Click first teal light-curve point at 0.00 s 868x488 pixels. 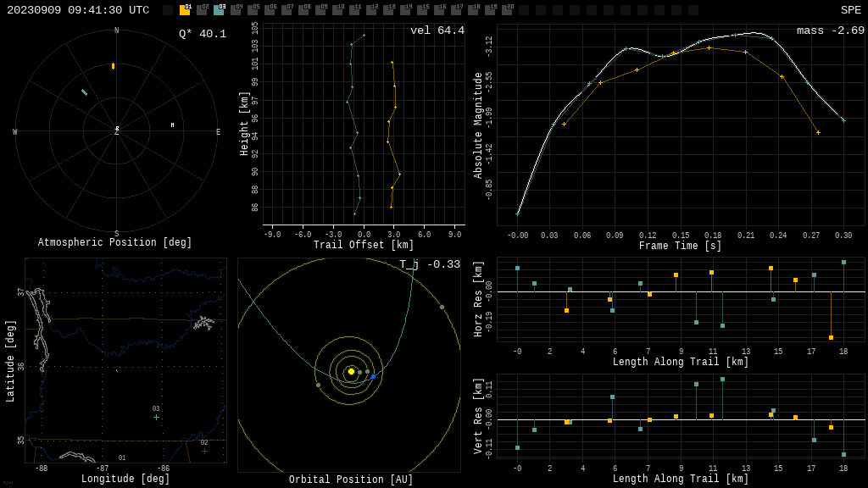[x=518, y=213]
